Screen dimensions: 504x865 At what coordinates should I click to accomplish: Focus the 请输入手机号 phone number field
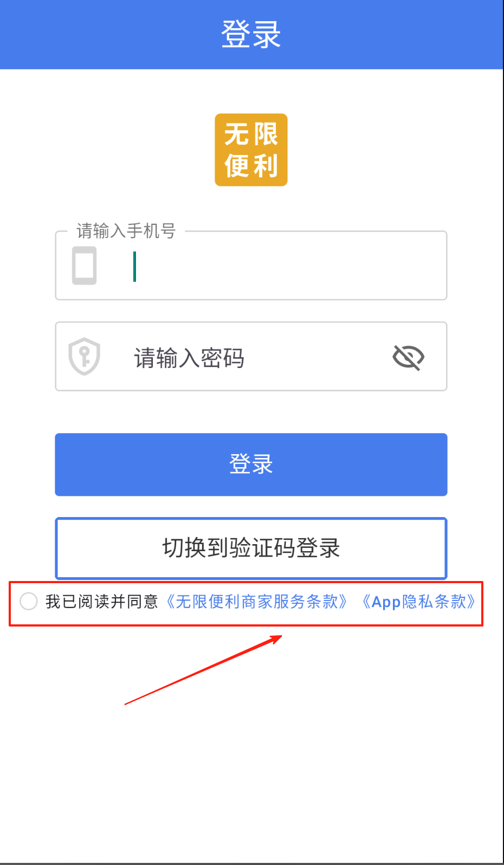coord(251,266)
